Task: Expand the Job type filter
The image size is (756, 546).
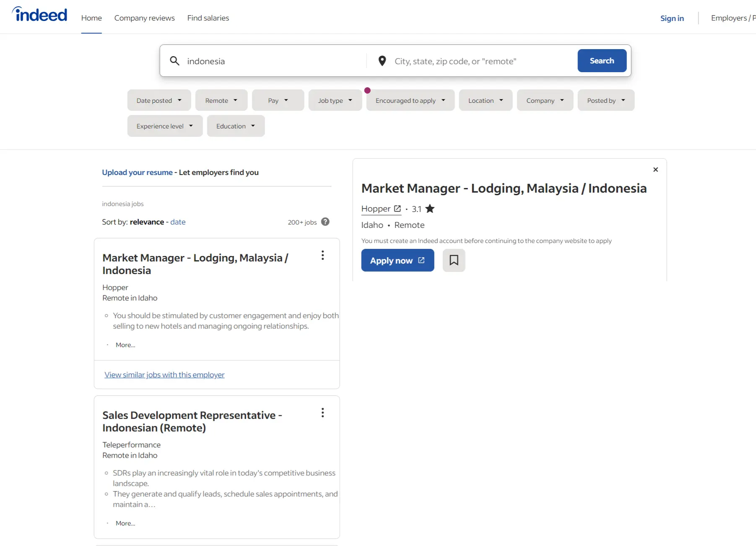Action: 335,100
